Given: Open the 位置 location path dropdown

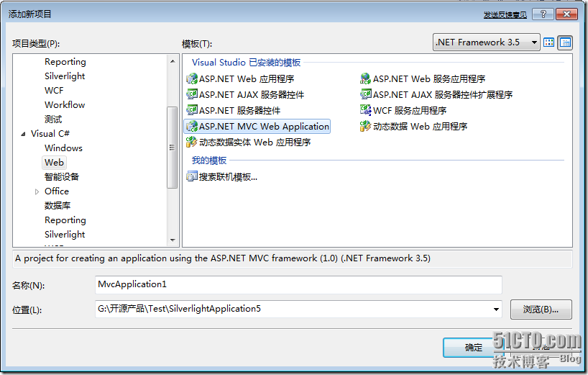Looking at the screenshot, I should point(496,310).
